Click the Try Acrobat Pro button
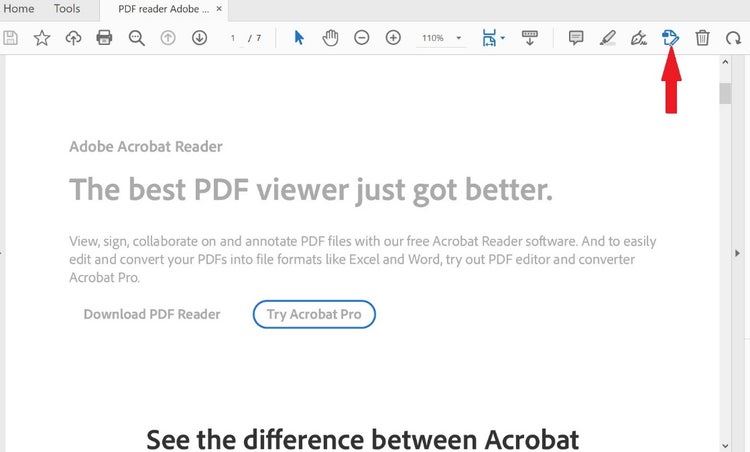Screen dimensions: 750x452 pyautogui.click(x=314, y=314)
